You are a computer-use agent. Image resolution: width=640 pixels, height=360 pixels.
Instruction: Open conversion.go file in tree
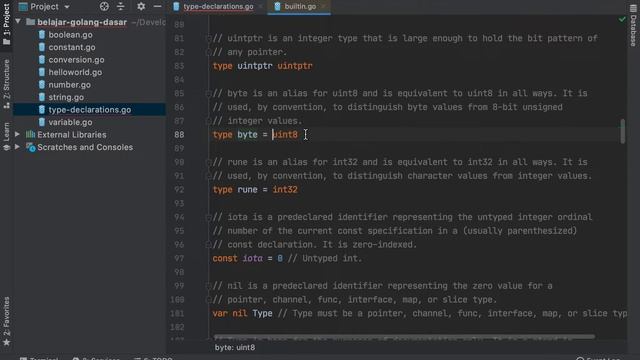pyautogui.click(x=76, y=60)
